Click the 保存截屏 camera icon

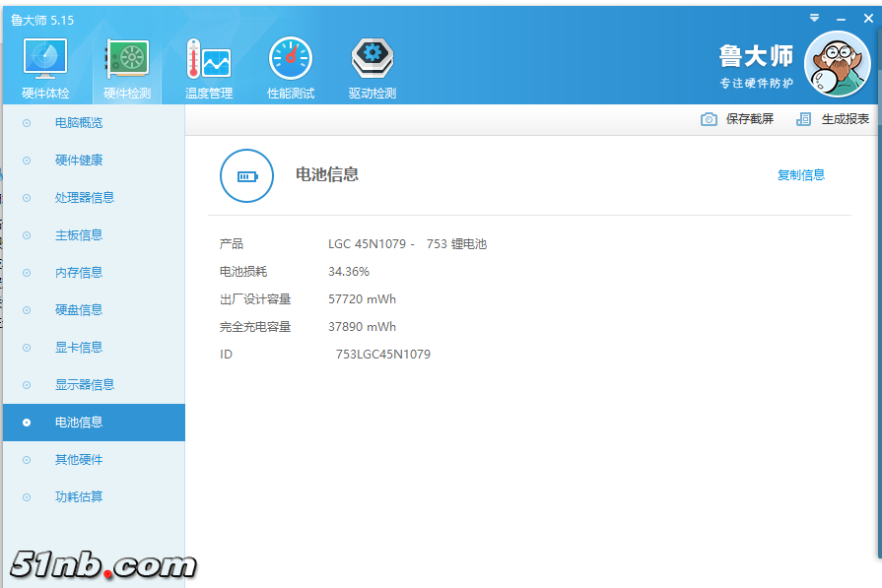pyautogui.click(x=709, y=119)
